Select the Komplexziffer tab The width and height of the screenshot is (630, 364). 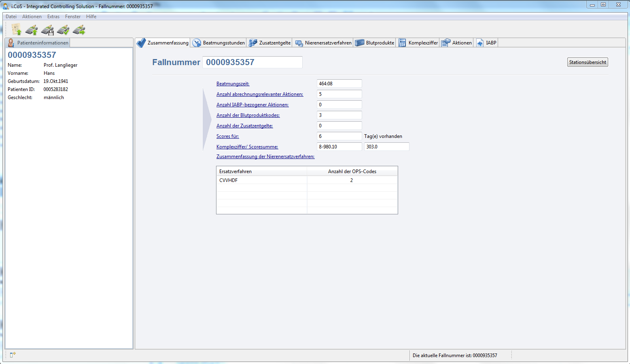tap(418, 43)
